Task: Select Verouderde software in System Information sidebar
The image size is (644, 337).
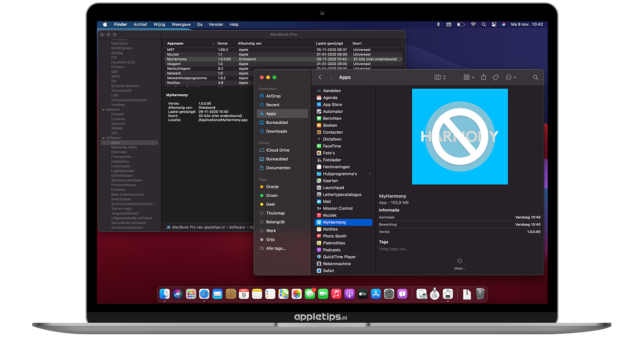Action: [128, 223]
